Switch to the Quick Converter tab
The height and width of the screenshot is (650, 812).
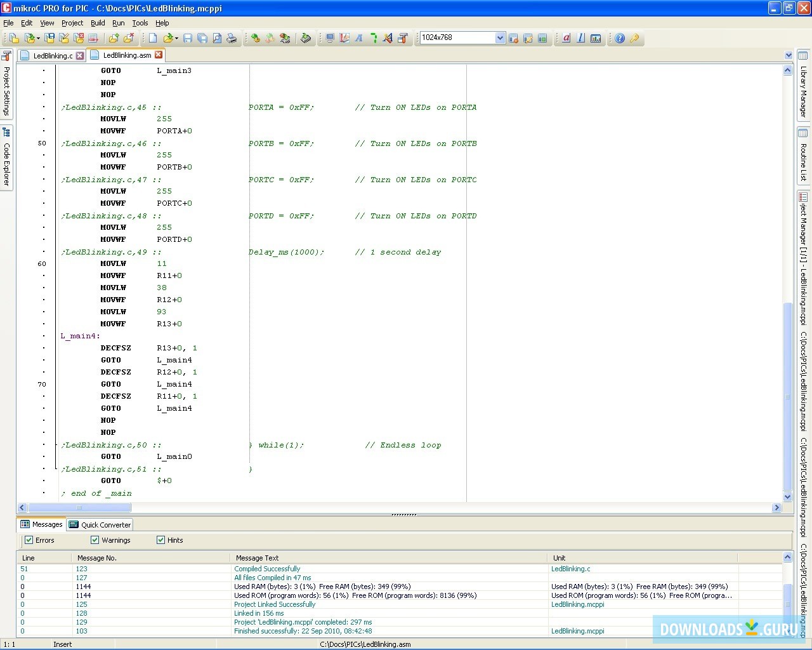[100, 525]
